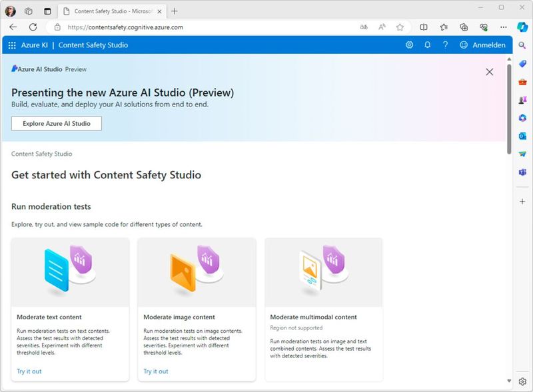Open Copilot sidebar icon
Viewport: 533px width, 392px height.
pos(522,27)
